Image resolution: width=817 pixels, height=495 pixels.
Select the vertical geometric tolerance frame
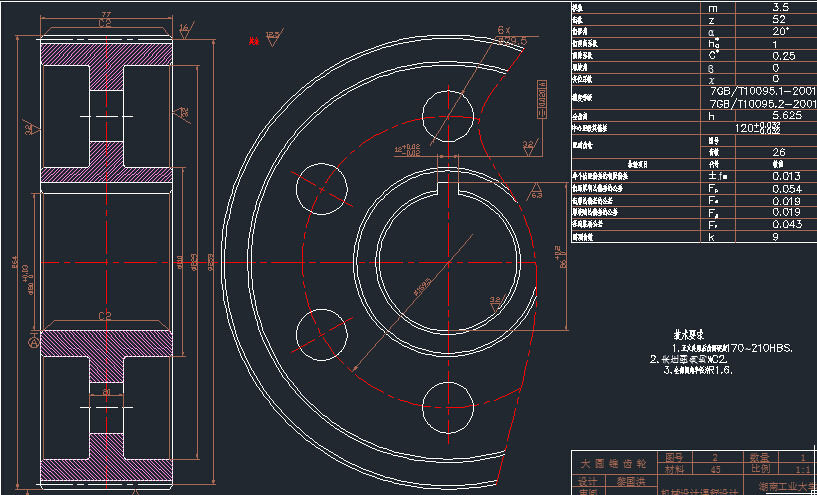click(x=540, y=99)
